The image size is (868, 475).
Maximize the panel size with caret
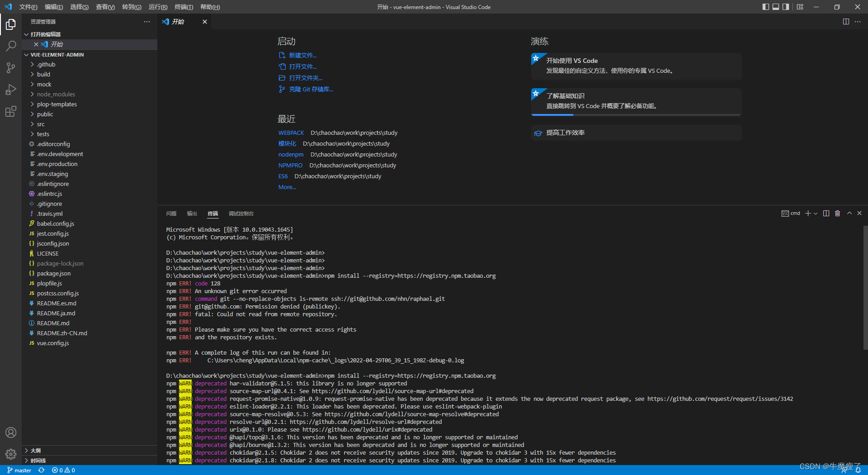pos(849,214)
